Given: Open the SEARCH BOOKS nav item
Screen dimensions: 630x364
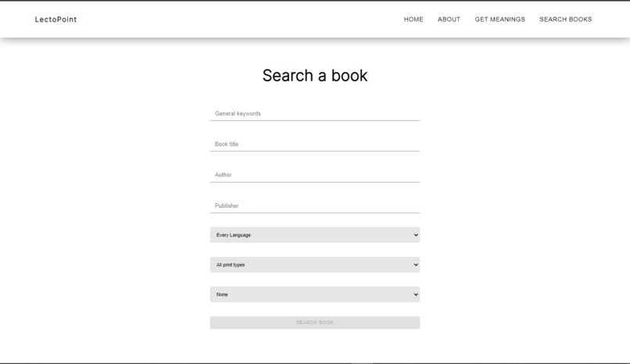Looking at the screenshot, I should point(565,20).
